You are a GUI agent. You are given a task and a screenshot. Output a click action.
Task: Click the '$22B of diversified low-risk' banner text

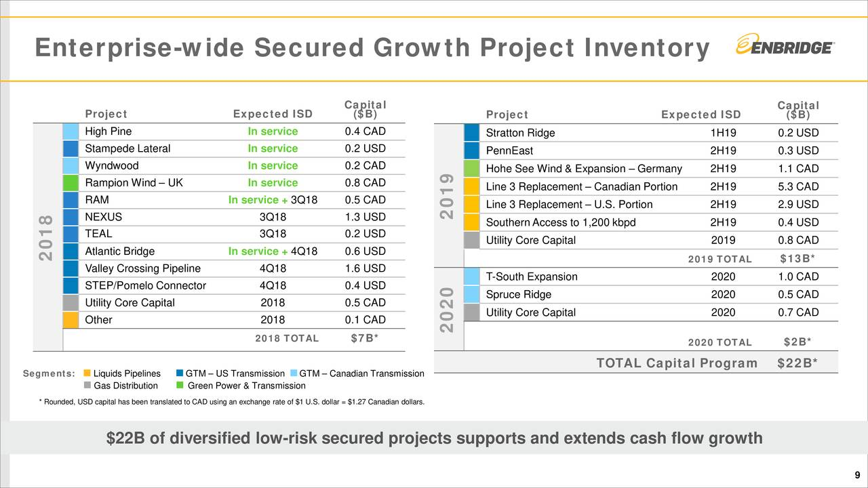tap(434, 439)
